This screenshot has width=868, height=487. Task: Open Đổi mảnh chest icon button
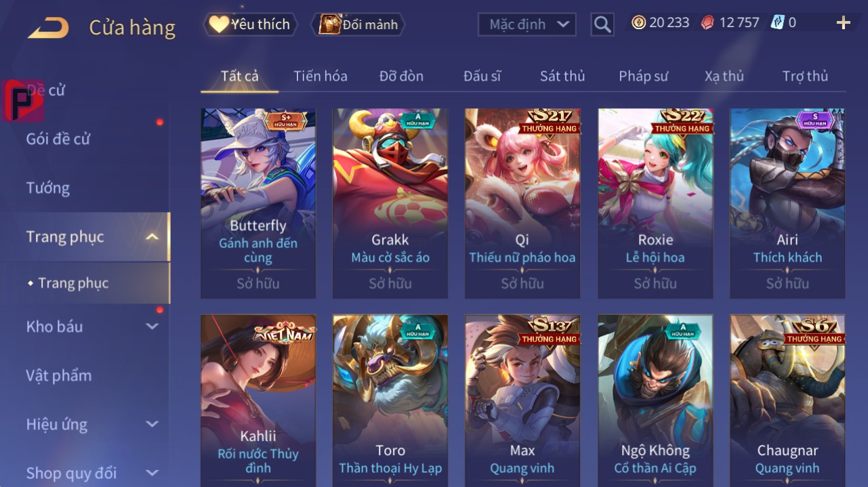click(358, 24)
